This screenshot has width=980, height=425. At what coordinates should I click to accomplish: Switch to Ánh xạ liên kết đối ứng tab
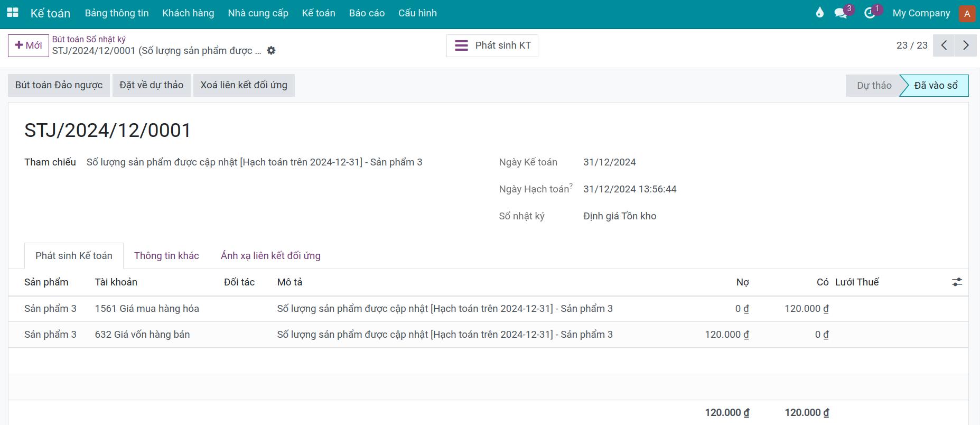tap(270, 256)
